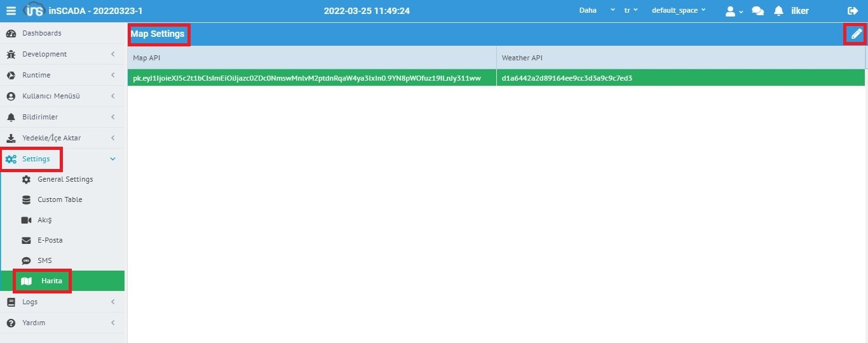Open the user account icon menu
Screen dimensions: 868x343
pos(733,11)
